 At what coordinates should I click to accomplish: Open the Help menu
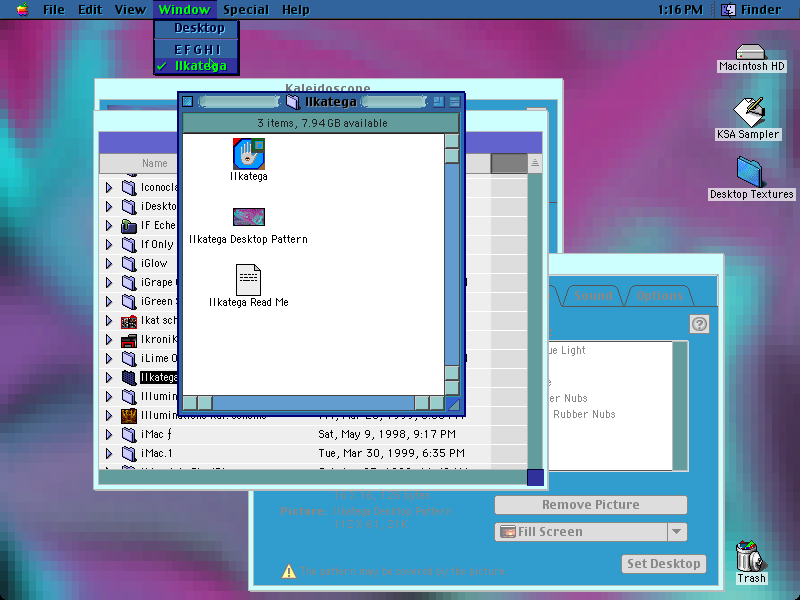[x=295, y=10]
